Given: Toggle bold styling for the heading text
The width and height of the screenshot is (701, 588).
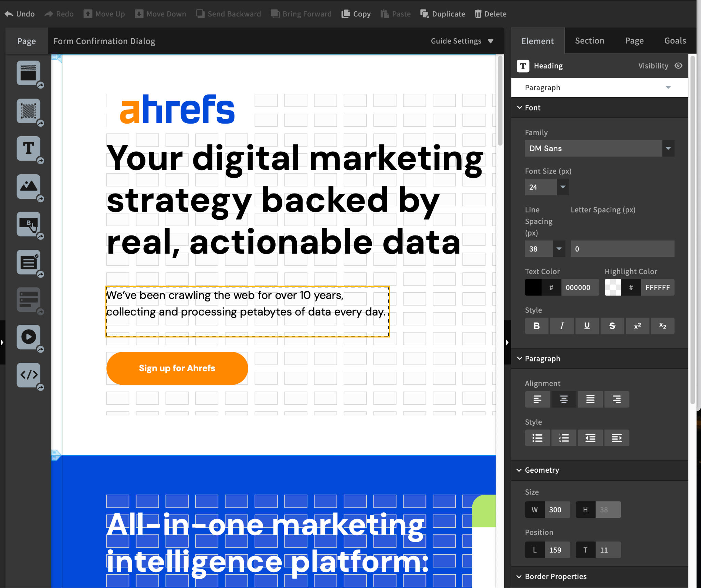Looking at the screenshot, I should (x=536, y=325).
